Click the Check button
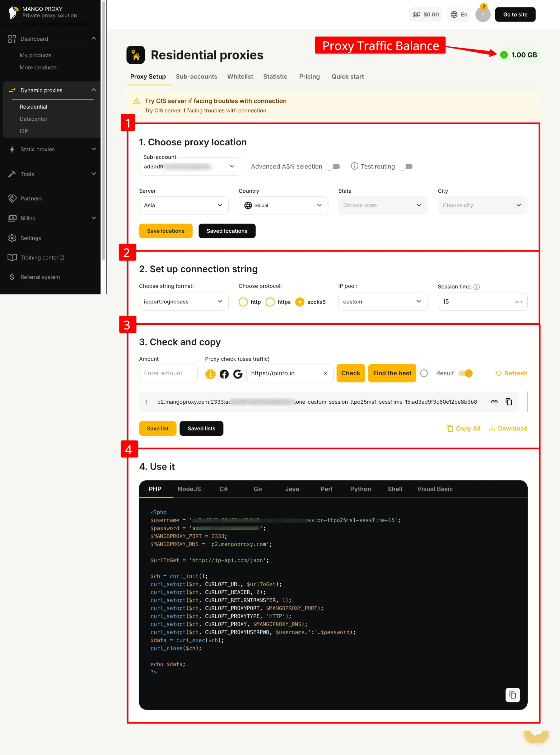The image size is (560, 755). [x=351, y=373]
